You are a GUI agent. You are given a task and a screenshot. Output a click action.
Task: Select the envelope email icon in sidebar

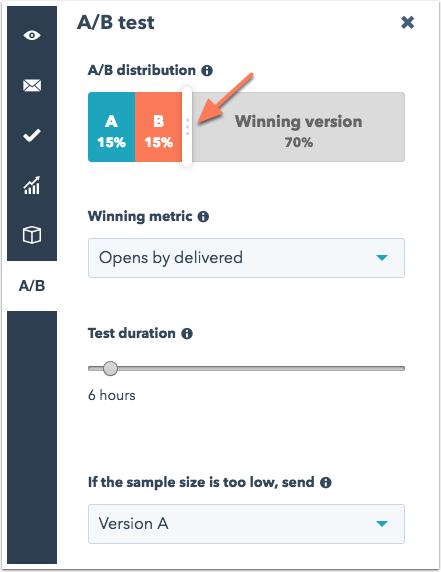[32, 85]
